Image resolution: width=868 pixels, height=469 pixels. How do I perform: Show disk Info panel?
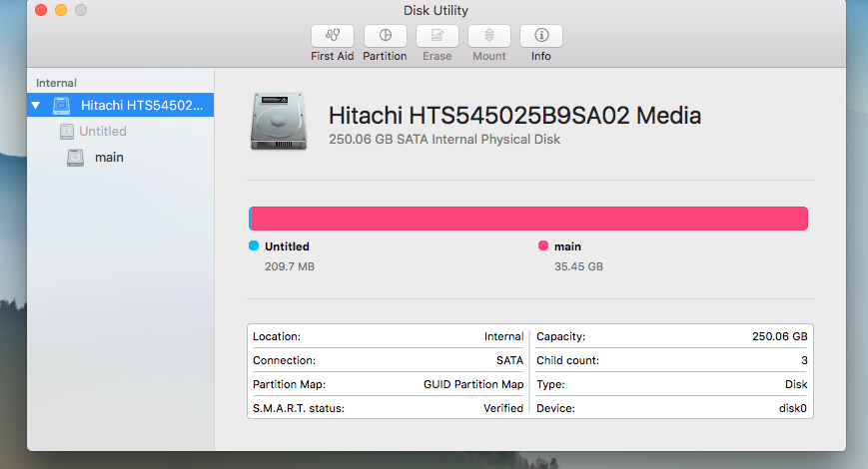click(x=540, y=36)
